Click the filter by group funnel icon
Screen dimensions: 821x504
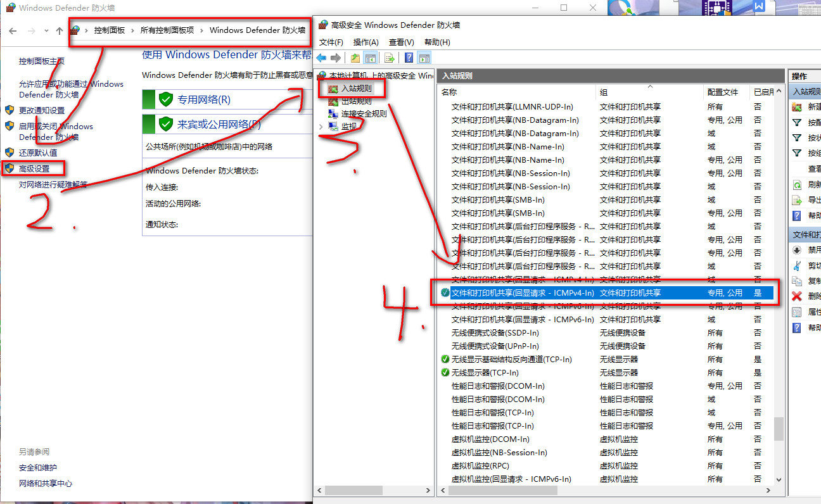point(797,153)
